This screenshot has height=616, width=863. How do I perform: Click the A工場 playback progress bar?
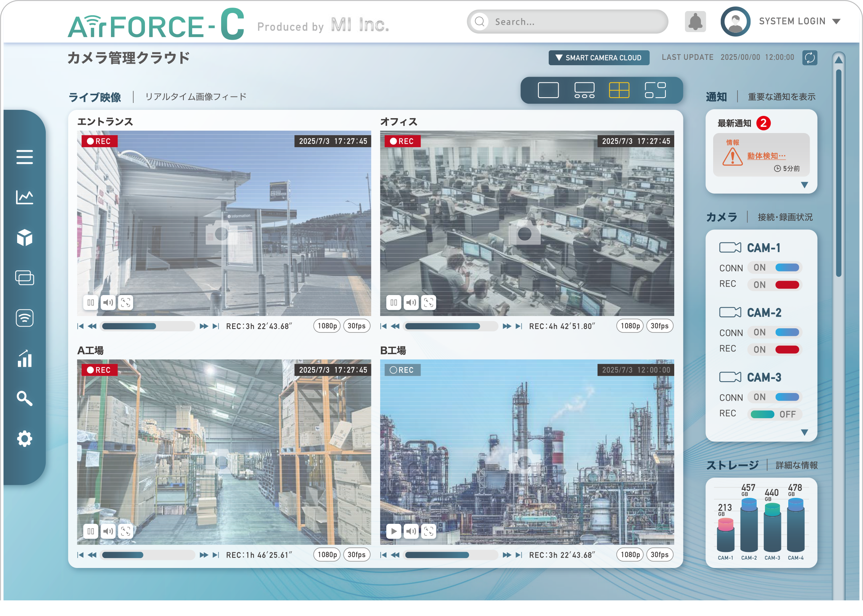click(x=148, y=555)
